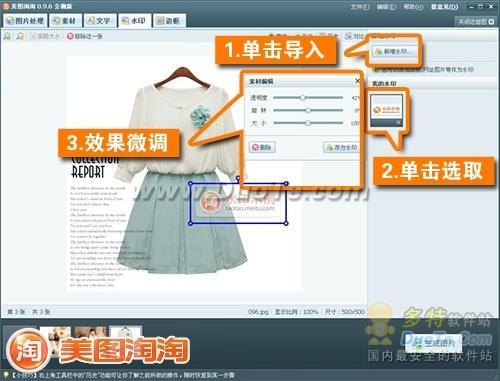Adjust the 旋转 rotation slider

[x=308, y=110]
